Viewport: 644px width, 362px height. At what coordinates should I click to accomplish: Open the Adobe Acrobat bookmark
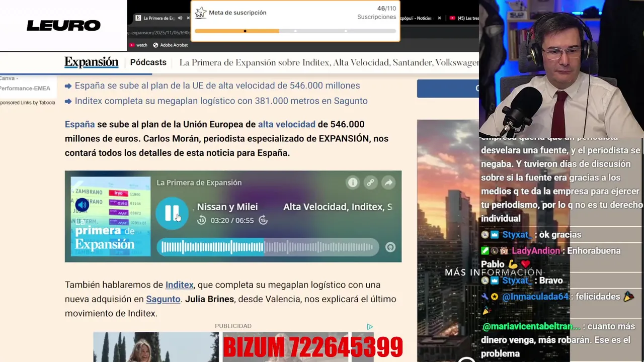click(170, 45)
